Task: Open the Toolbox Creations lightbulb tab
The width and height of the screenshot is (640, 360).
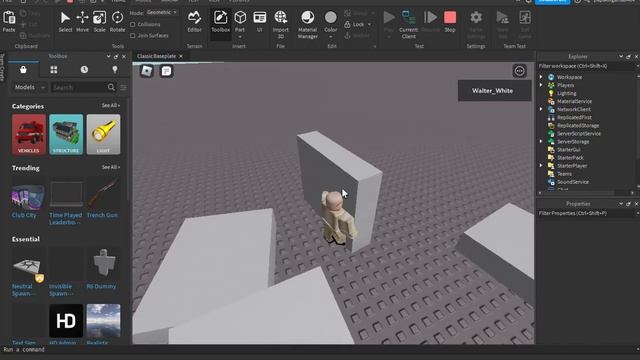Action: (x=115, y=70)
